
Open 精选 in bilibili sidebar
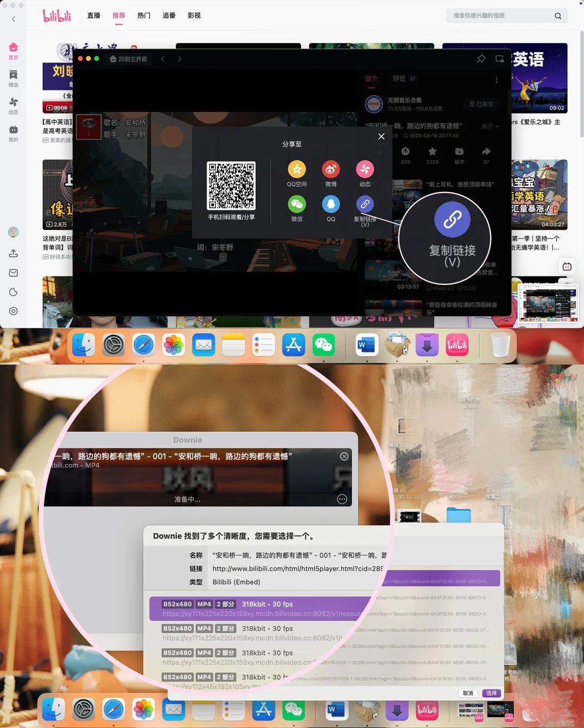pyautogui.click(x=14, y=78)
